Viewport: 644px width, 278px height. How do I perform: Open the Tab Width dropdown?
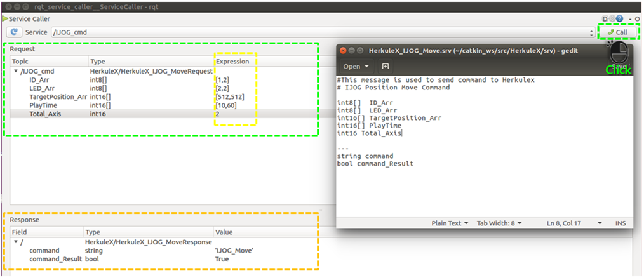click(x=499, y=223)
